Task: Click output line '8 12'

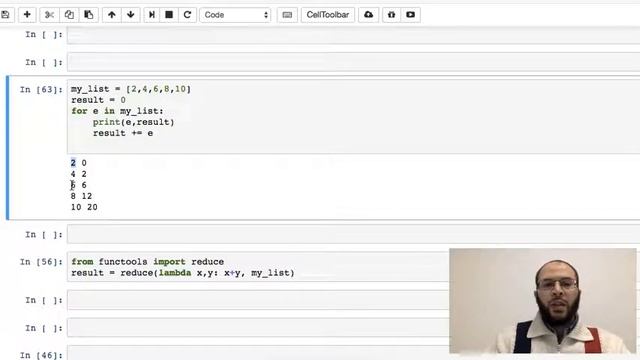Action: [81, 196]
